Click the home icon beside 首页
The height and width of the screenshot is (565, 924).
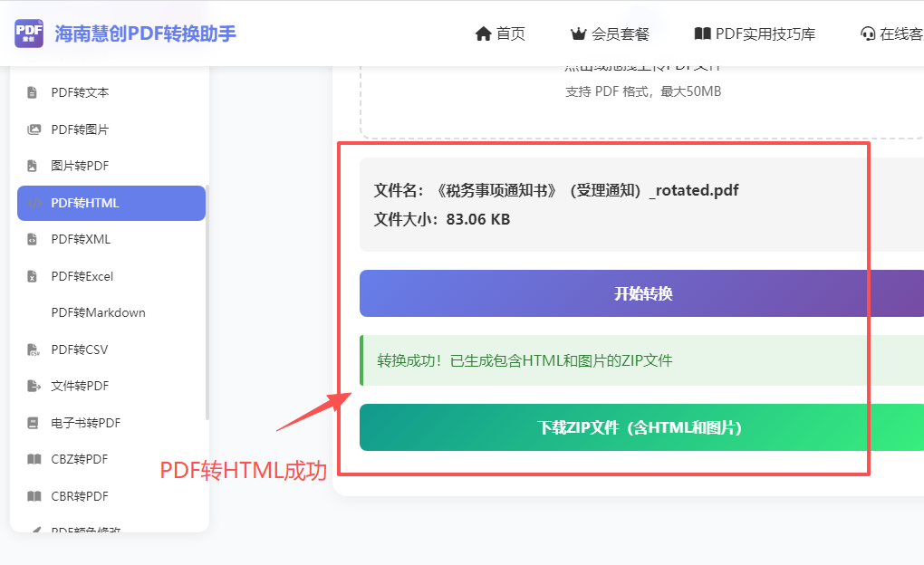click(483, 34)
